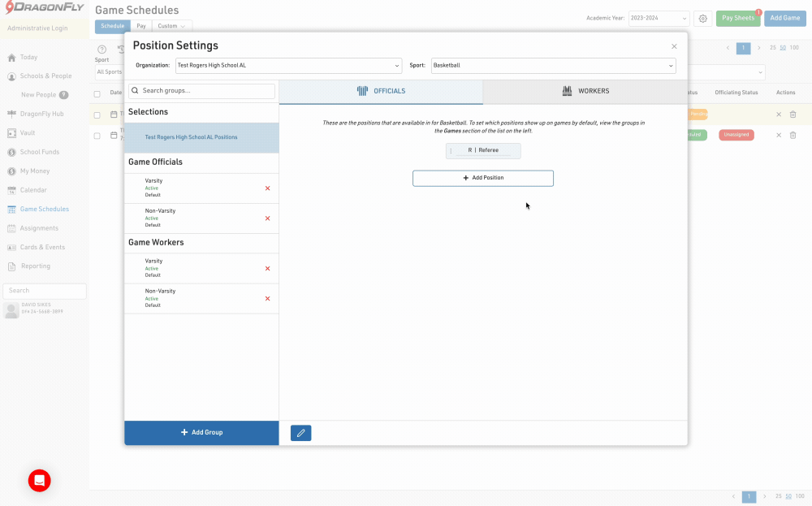812x506 pixels.
Task: Remove the Game Officials Non-Varsity group
Action: tap(268, 218)
